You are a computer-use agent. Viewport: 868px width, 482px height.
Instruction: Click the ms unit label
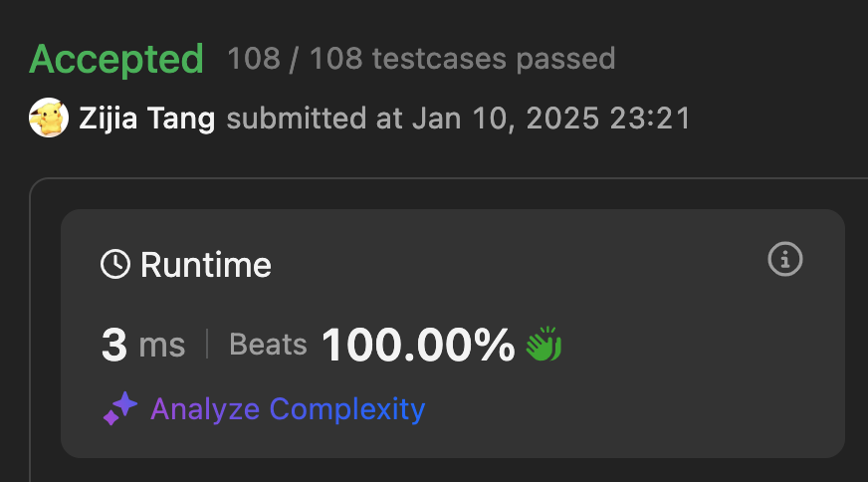(x=162, y=345)
